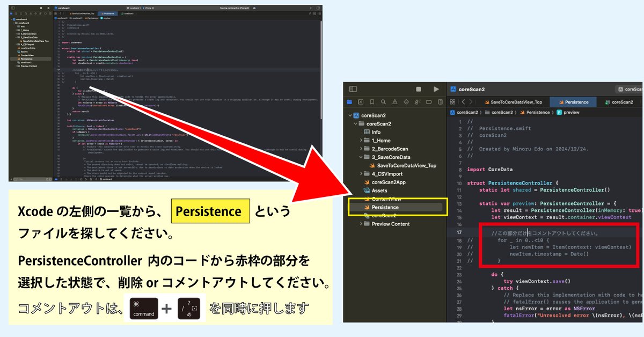Select the Persistence file in the enlarged navigator
Image resolution: width=644 pixels, height=337 pixels.
pos(396,207)
